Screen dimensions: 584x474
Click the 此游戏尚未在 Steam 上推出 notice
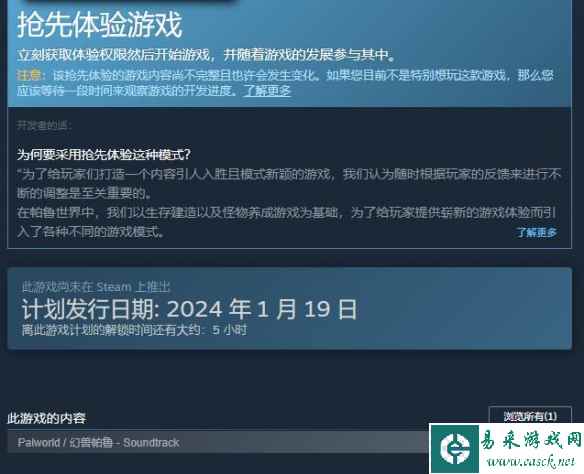(x=96, y=287)
